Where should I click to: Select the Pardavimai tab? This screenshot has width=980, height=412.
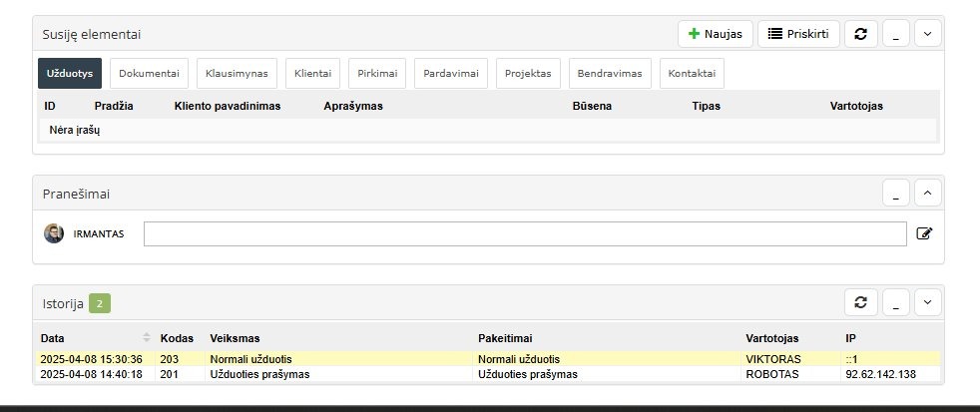point(451,74)
